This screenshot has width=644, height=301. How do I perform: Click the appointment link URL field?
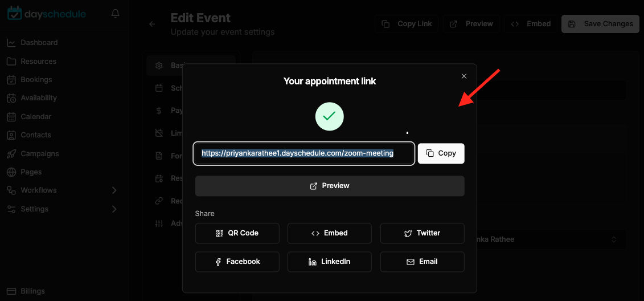(x=304, y=153)
